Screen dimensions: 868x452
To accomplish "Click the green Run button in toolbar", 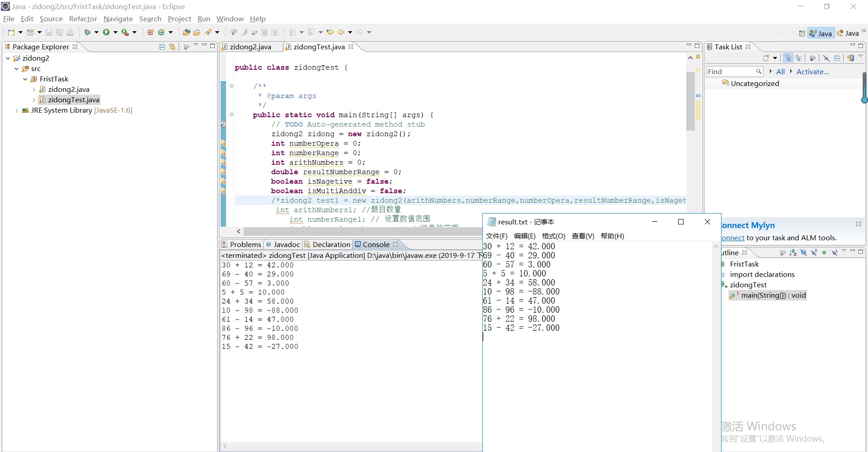I will coord(106,32).
